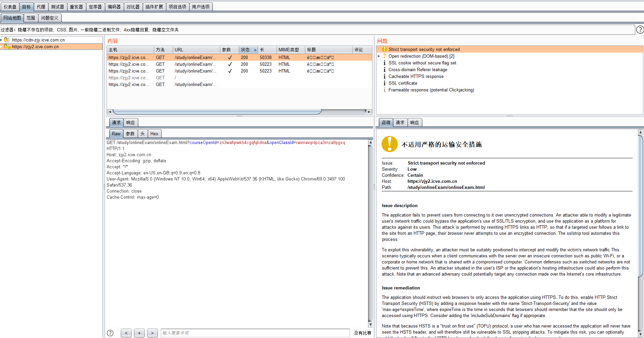The height and width of the screenshot is (338, 644).
Task: Open the 响应 tab in the issue panel
Action: tap(415, 122)
